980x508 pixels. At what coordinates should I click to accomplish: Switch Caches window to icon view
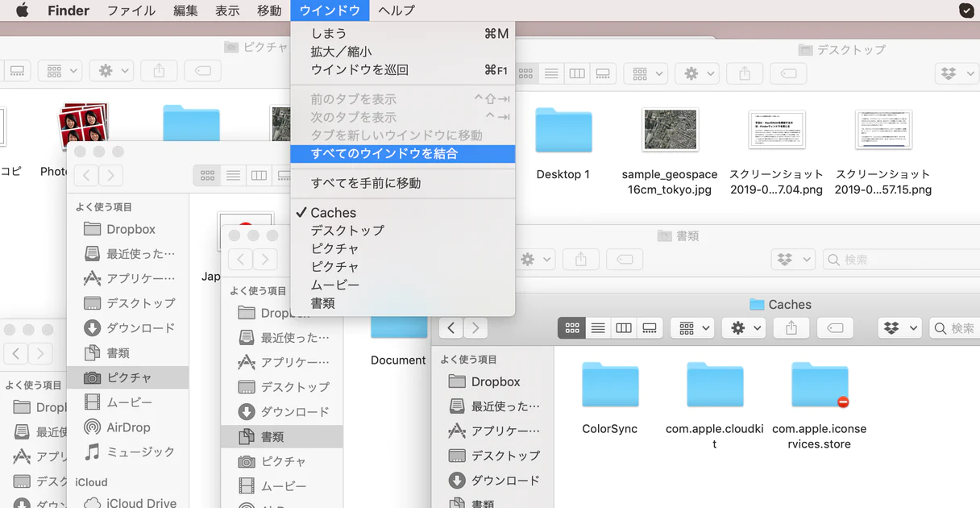tap(572, 328)
